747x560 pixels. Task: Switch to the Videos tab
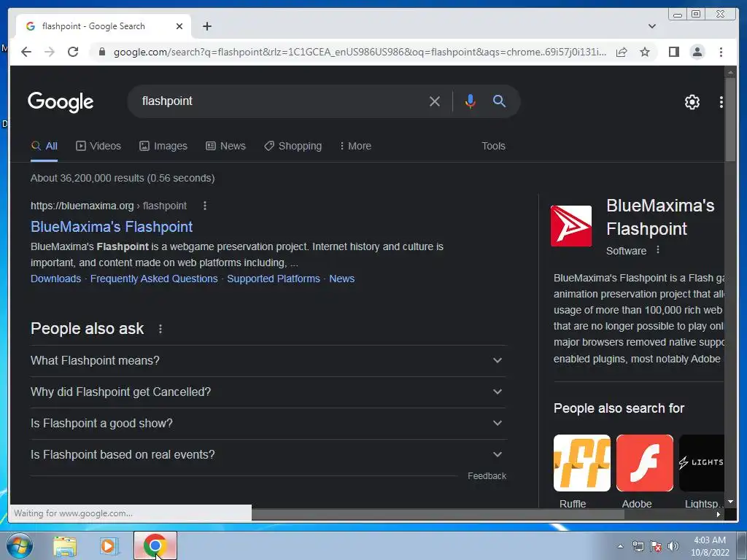point(98,146)
